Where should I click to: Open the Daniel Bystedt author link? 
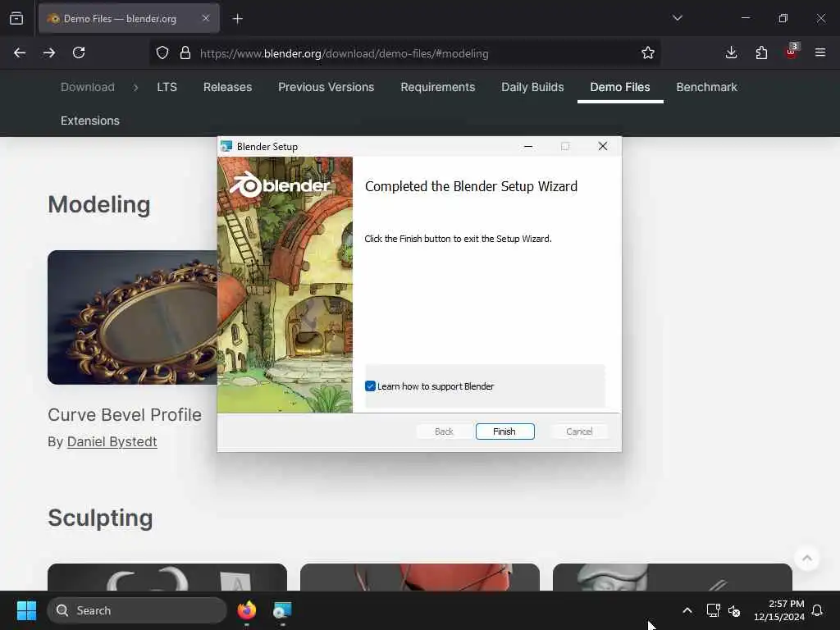(112, 441)
